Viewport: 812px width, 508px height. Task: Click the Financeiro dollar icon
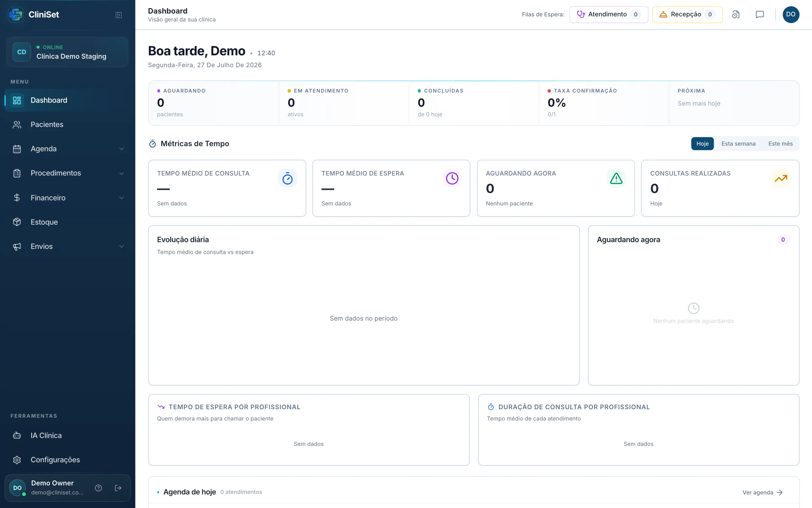[x=17, y=198]
